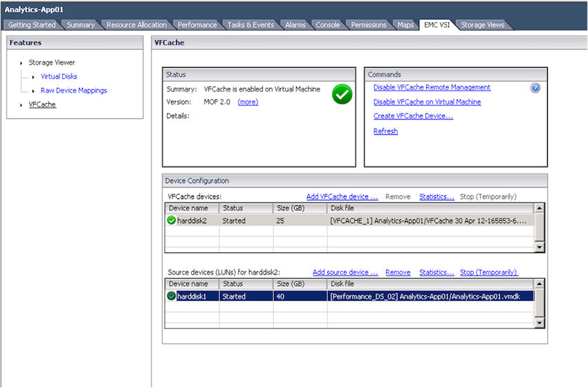Image resolution: width=588 pixels, height=388 pixels.
Task: Select VFCache in the Features tree
Action: (x=42, y=104)
